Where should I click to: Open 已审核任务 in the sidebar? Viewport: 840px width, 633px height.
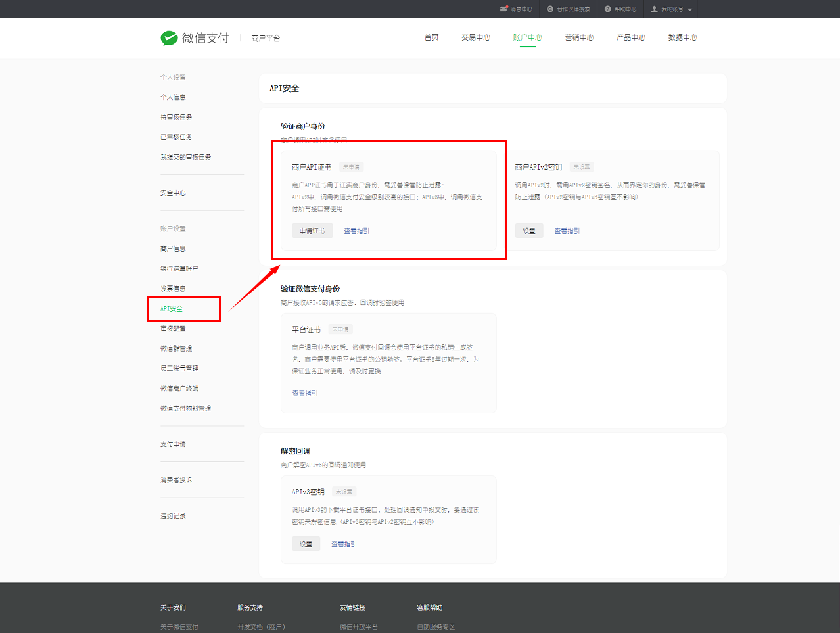coord(176,137)
